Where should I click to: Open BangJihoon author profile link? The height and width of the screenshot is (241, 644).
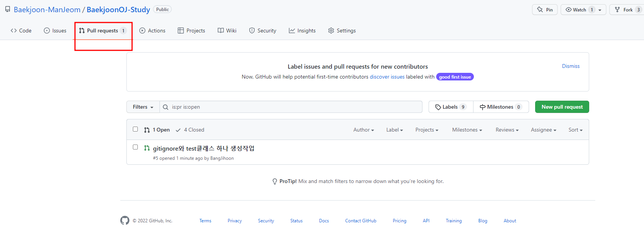(x=222, y=158)
